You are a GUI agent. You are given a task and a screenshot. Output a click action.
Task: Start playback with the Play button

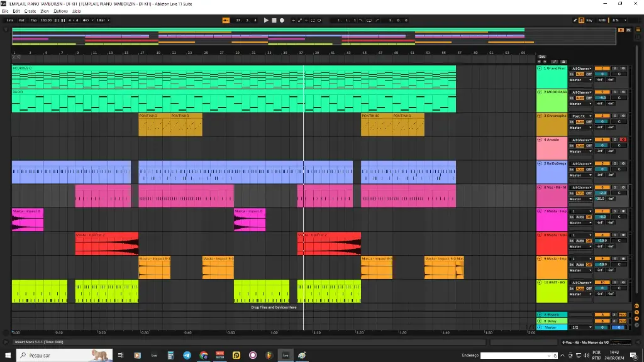click(266, 20)
